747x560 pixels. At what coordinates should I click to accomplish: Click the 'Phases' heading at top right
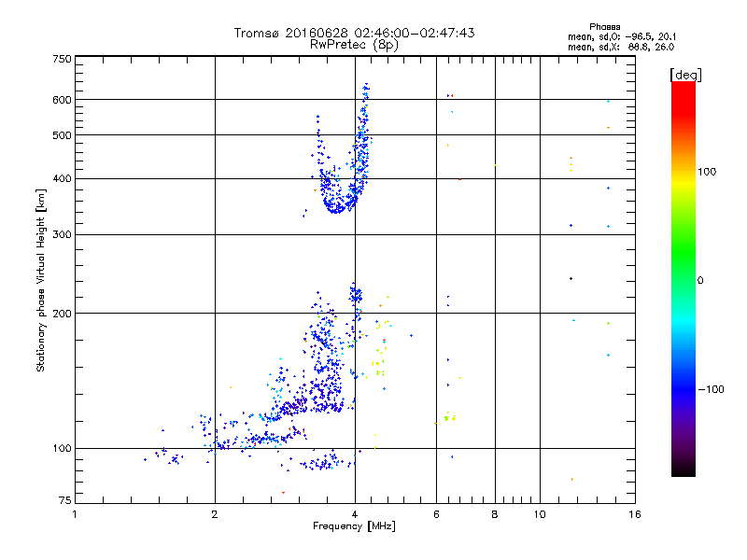point(604,27)
